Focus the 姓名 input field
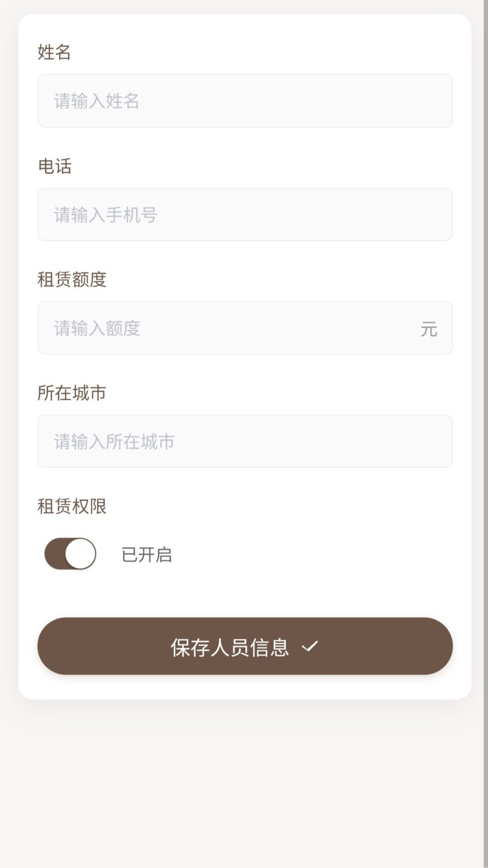Image resolution: width=488 pixels, height=868 pixels. tap(244, 101)
